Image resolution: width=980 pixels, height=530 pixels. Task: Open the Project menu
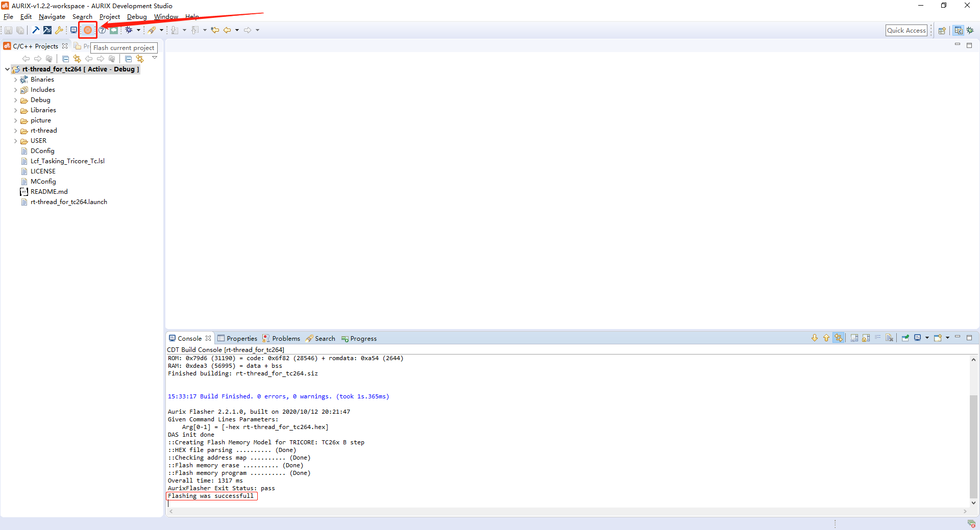(110, 17)
